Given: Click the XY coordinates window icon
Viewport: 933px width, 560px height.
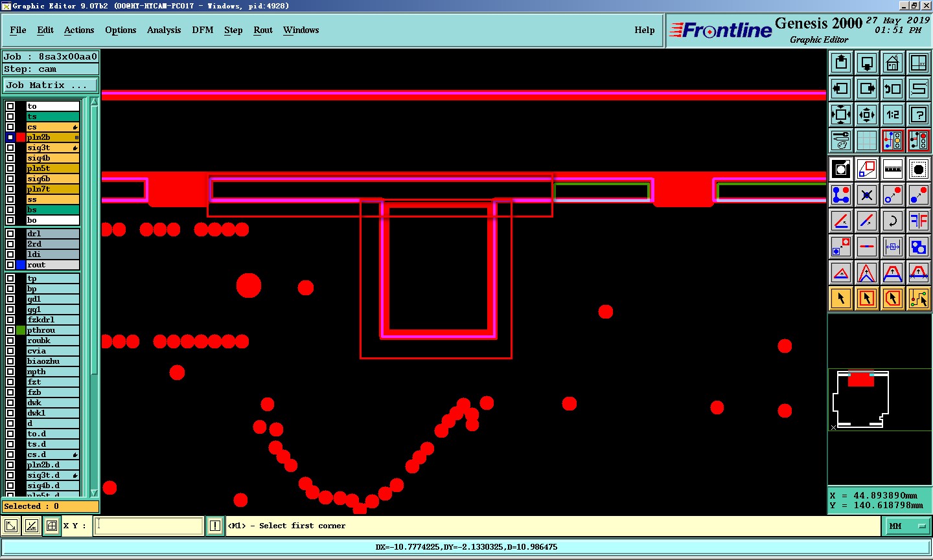Looking at the screenshot, I should point(918,63).
